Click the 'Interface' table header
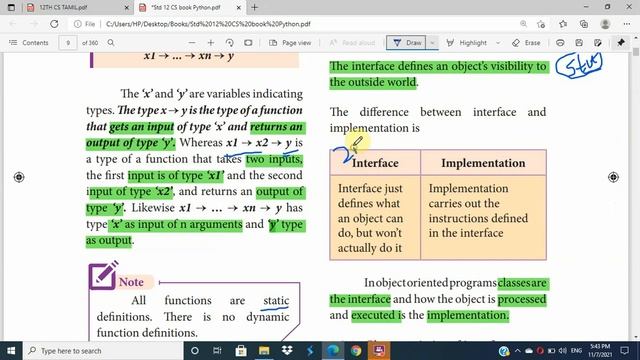640x360 pixels. click(x=375, y=163)
